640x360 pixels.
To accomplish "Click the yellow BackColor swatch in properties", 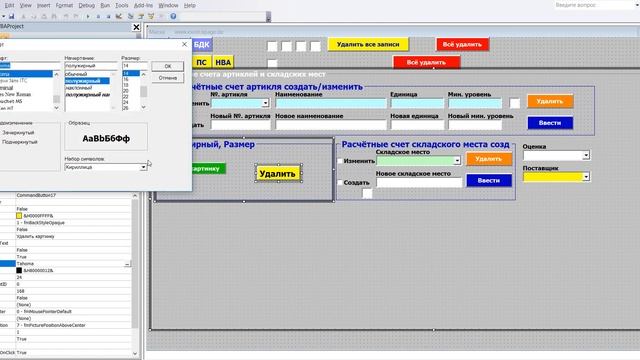I will 19,216.
